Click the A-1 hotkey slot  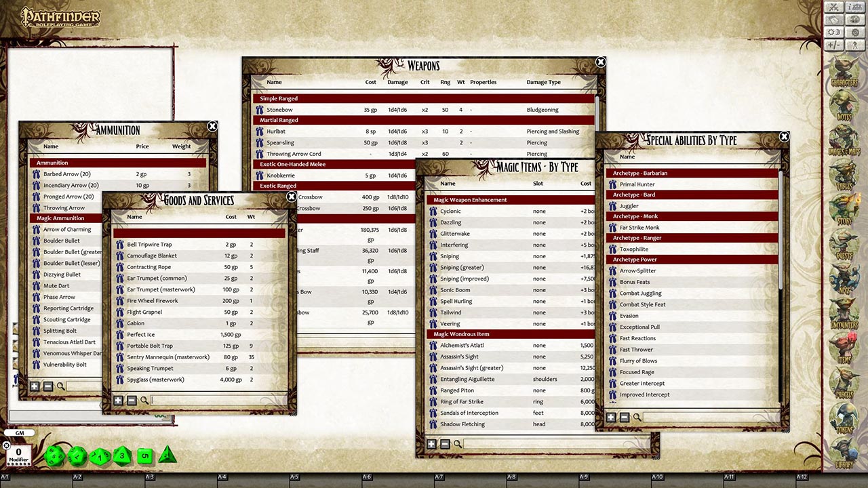[35, 481]
